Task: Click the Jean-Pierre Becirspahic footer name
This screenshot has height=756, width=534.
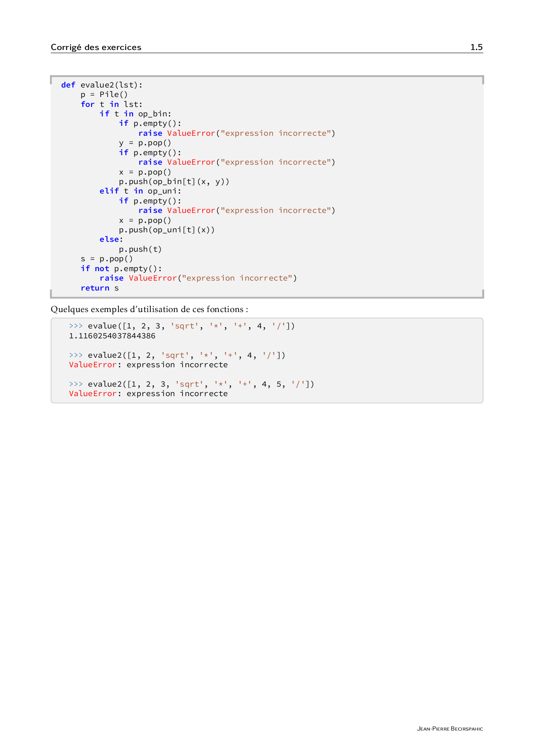Action: (450, 729)
